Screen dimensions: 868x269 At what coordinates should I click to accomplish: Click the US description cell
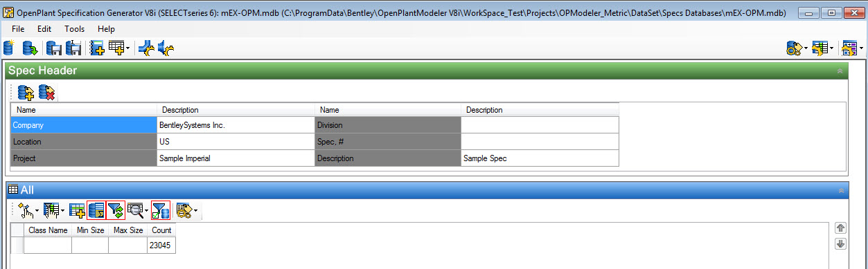[x=236, y=142]
